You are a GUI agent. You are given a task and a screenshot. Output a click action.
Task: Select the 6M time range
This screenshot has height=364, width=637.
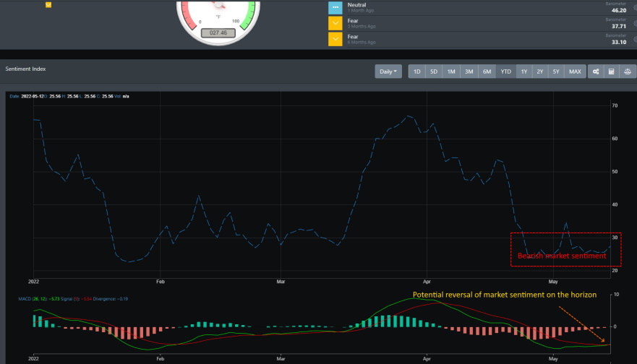point(487,71)
